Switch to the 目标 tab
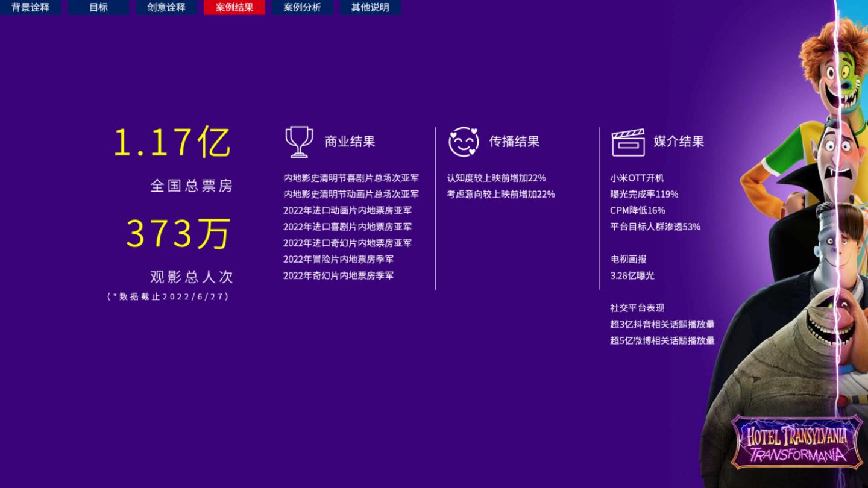This screenshot has width=868, height=488. pyautogui.click(x=98, y=7)
